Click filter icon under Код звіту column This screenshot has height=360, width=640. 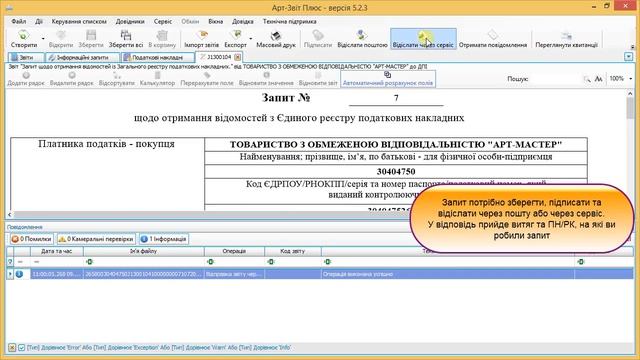pos(271,262)
